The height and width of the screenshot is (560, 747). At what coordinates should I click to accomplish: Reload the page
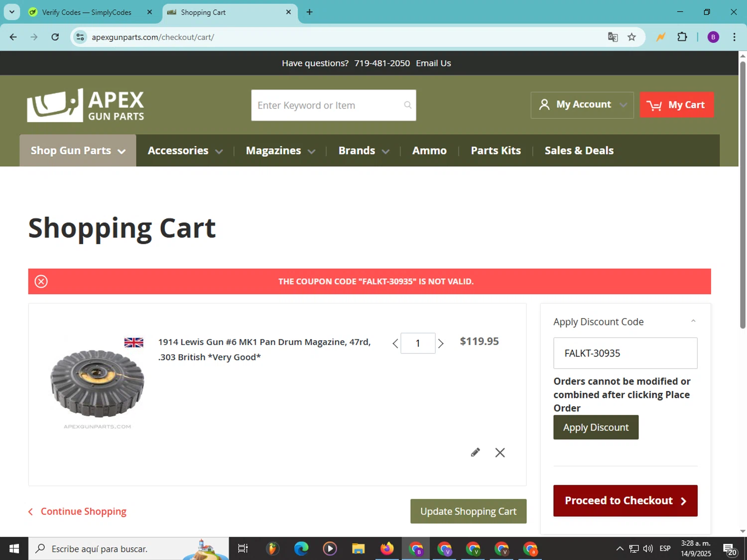[x=55, y=37]
